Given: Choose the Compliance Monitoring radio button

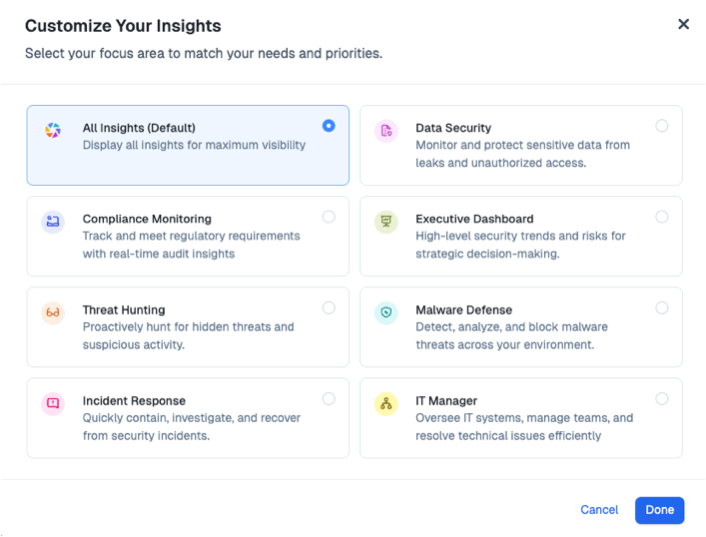Looking at the screenshot, I should (x=329, y=217).
